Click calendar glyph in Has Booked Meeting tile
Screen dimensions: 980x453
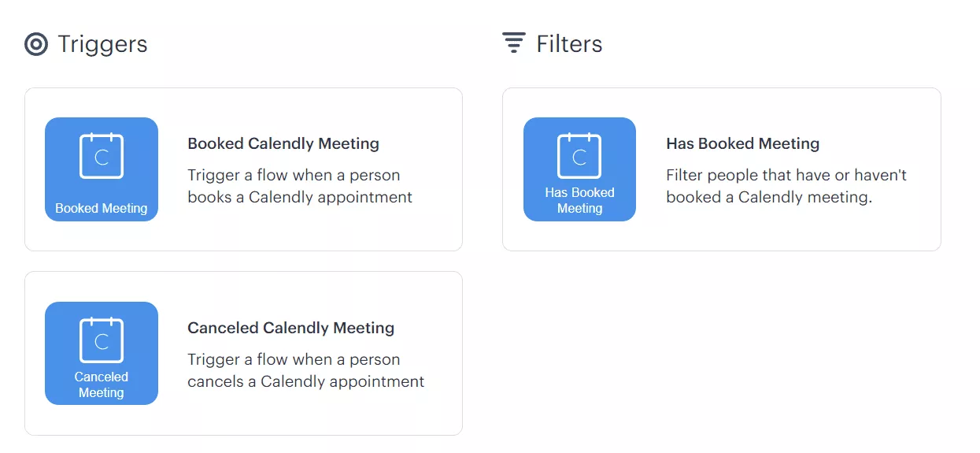tap(579, 156)
